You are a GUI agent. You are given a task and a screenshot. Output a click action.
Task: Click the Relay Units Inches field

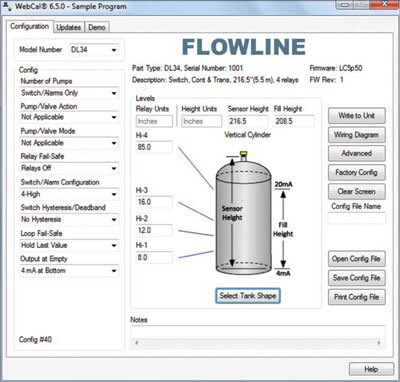click(x=154, y=121)
